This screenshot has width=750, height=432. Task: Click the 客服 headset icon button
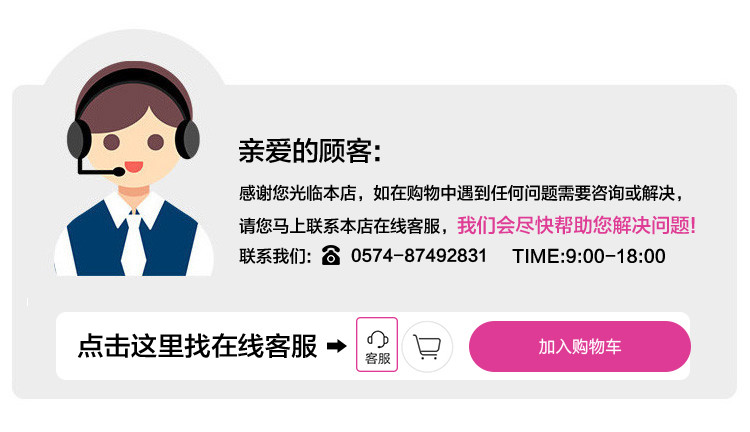377,344
